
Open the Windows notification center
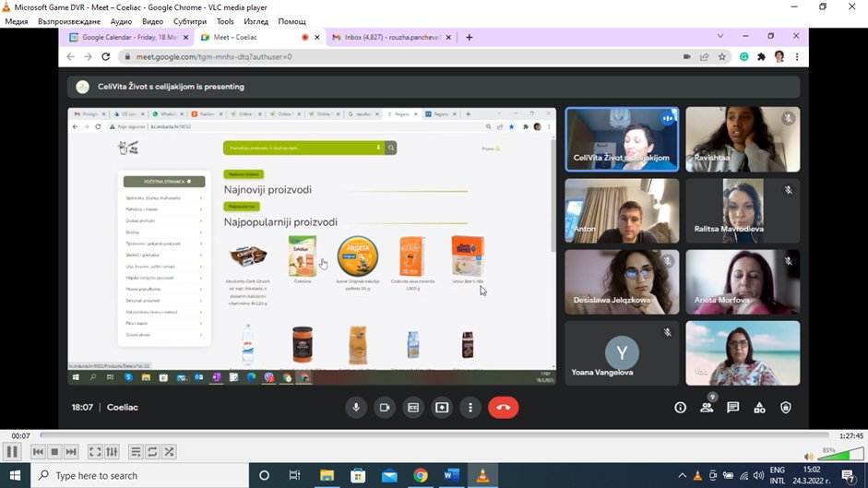pyautogui.click(x=848, y=475)
